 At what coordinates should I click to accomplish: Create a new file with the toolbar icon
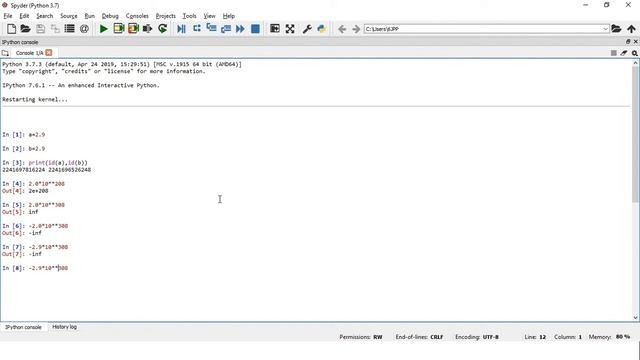tap(11, 29)
